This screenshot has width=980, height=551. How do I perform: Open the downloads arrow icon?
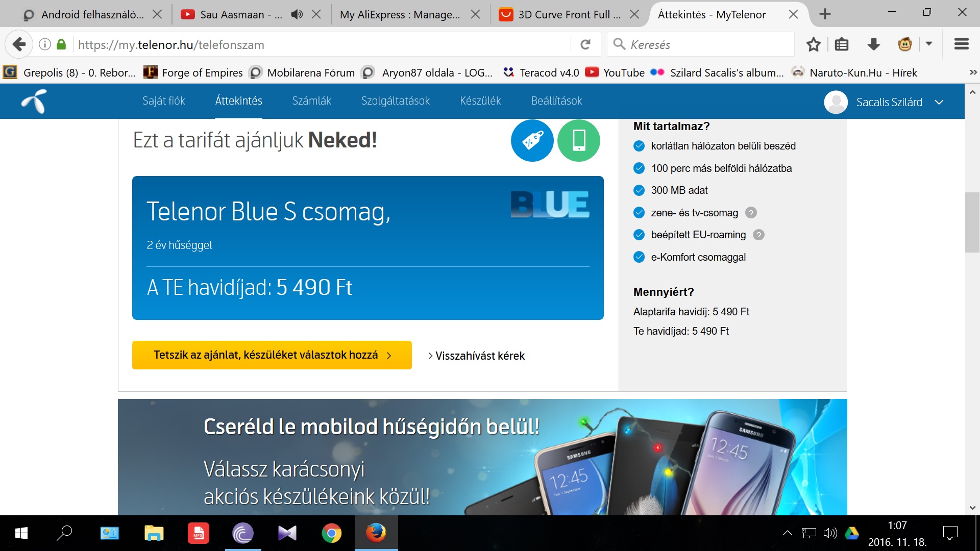pos(873,44)
